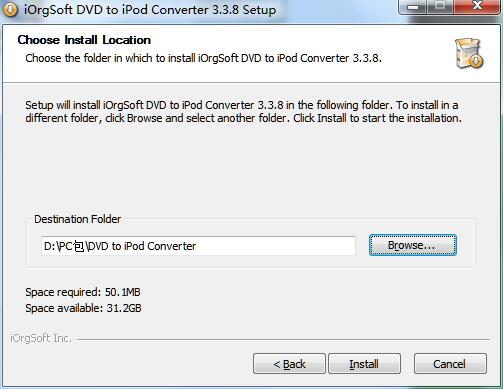The width and height of the screenshot is (503, 389).
Task: Click the paragraph starting 'Setup will install iOrgSoft'
Action: (243, 111)
